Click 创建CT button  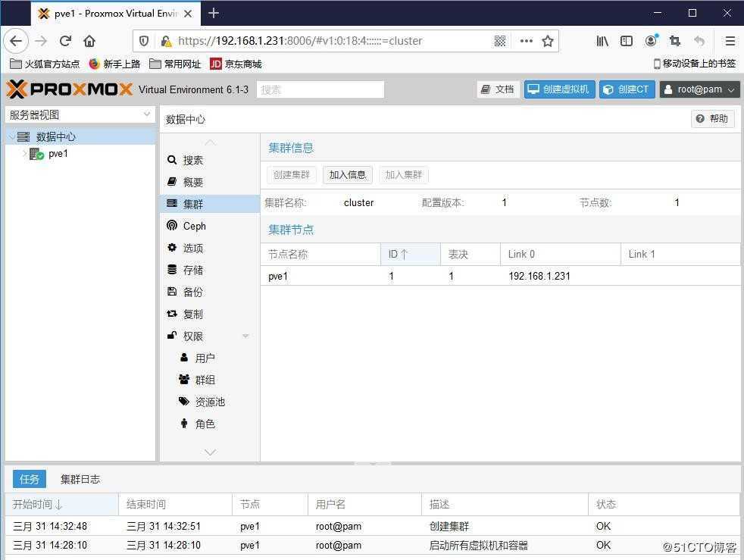[x=627, y=89]
